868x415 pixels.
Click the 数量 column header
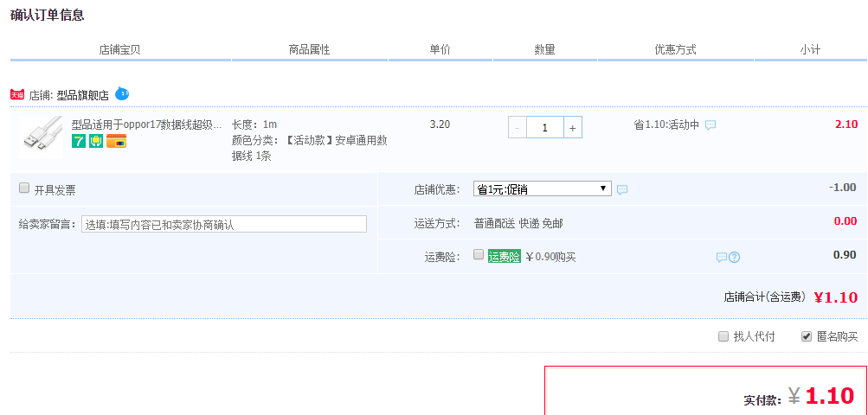544,50
